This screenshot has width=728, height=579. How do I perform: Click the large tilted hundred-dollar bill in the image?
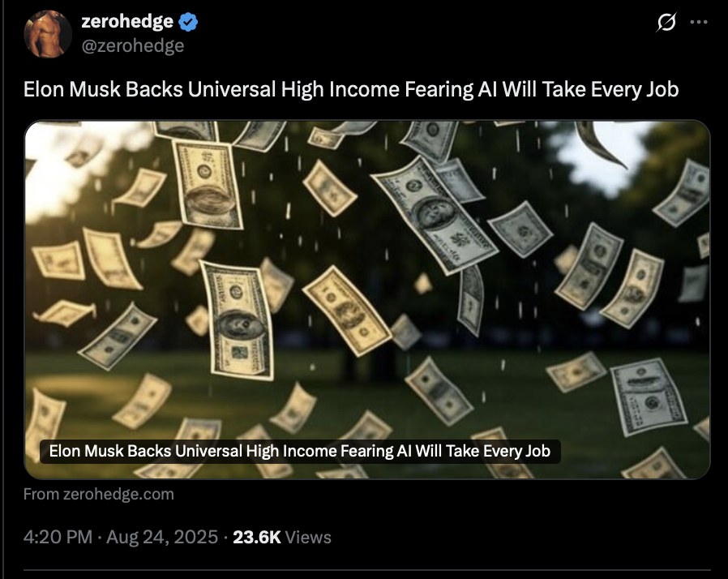(435, 215)
